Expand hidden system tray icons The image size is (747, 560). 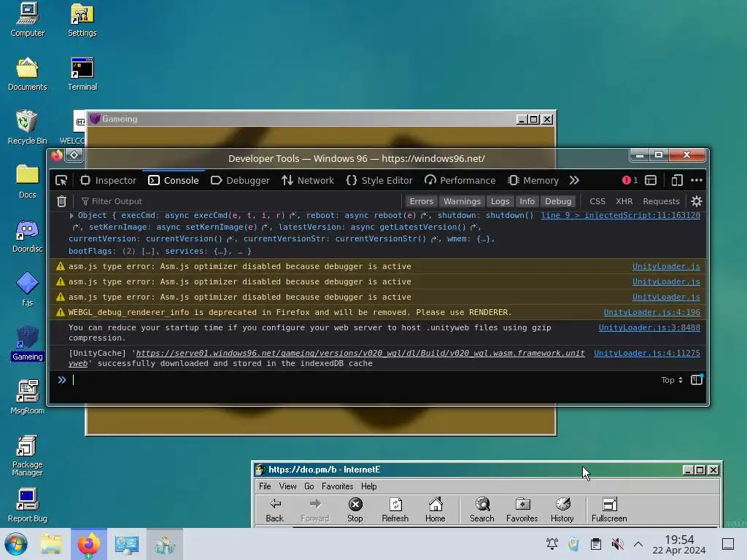(x=638, y=544)
